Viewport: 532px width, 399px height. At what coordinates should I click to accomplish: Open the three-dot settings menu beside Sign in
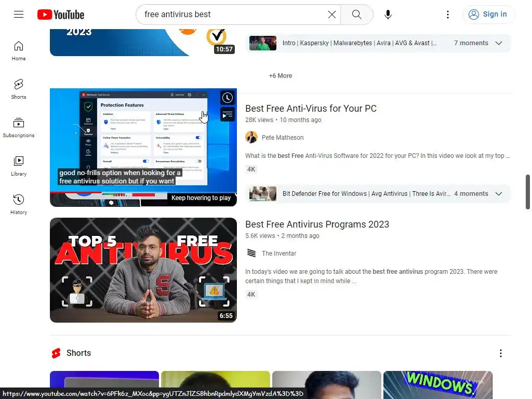(x=447, y=14)
